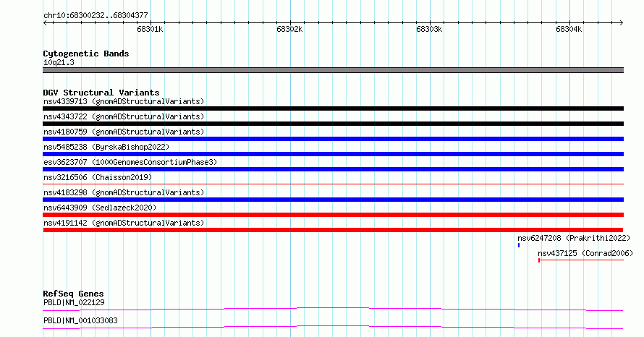Viewport: 644px width, 337px height.
Task: Click the left arrow of the ruler
Action: coord(45,23)
